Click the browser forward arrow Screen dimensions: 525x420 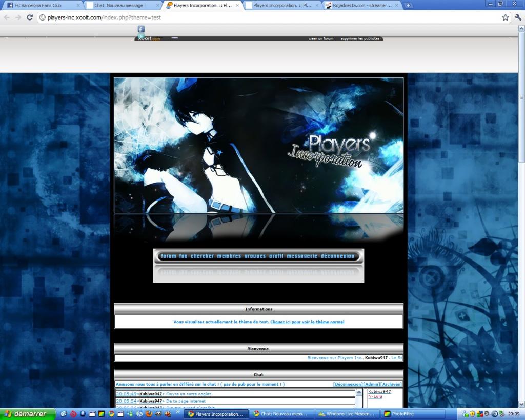[18, 17]
